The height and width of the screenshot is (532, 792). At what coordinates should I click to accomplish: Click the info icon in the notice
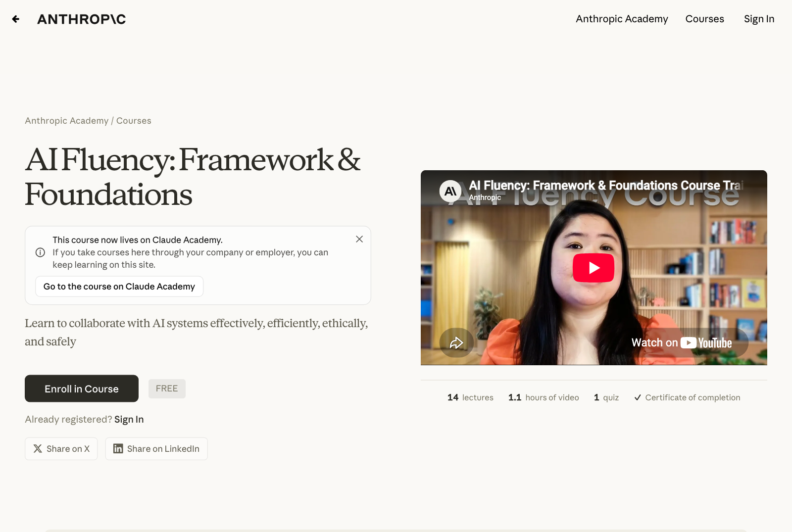pos(41,252)
